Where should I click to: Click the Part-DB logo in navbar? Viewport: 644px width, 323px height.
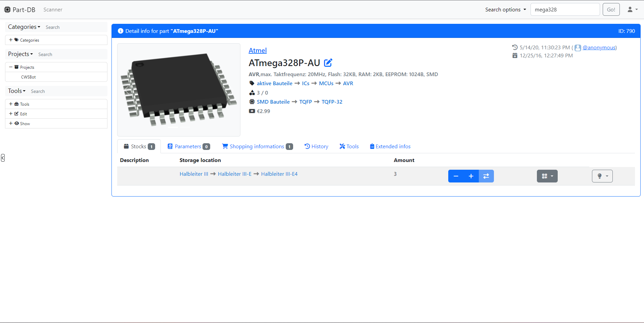tap(20, 9)
